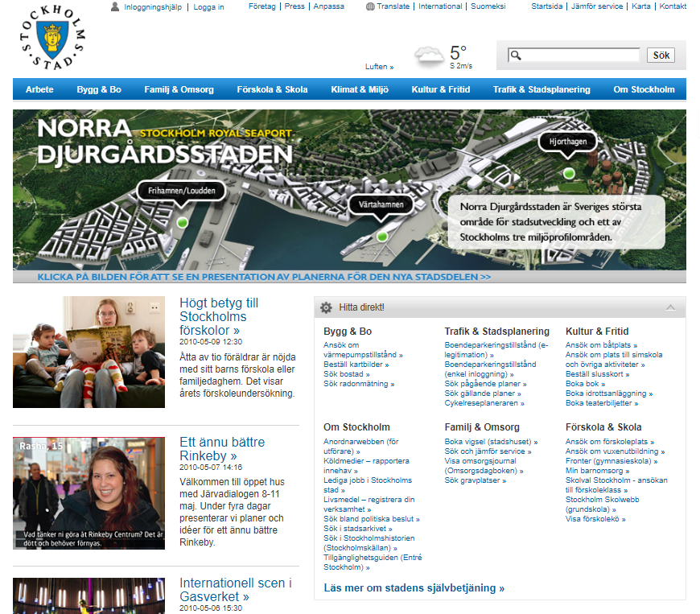This screenshot has width=700, height=614.
Task: Open Ansök om värmepumpstillstånd
Action: [363, 349]
